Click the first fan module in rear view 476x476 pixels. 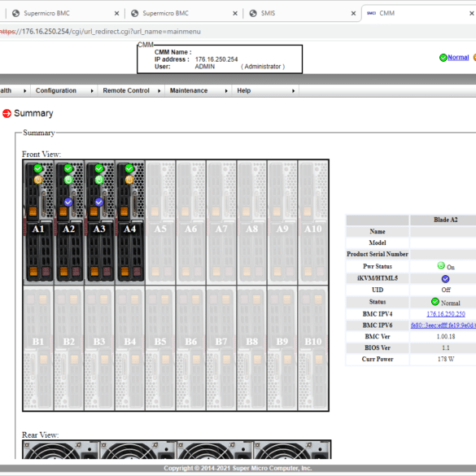click(x=61, y=450)
